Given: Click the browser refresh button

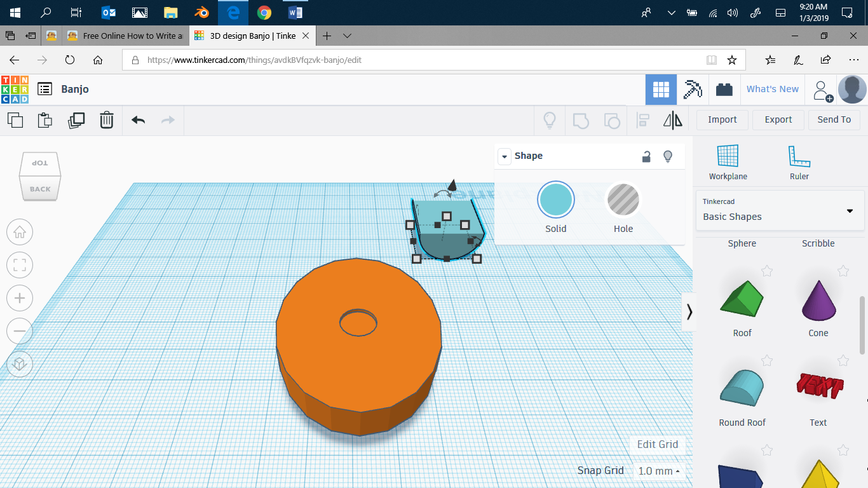Looking at the screenshot, I should [x=70, y=60].
